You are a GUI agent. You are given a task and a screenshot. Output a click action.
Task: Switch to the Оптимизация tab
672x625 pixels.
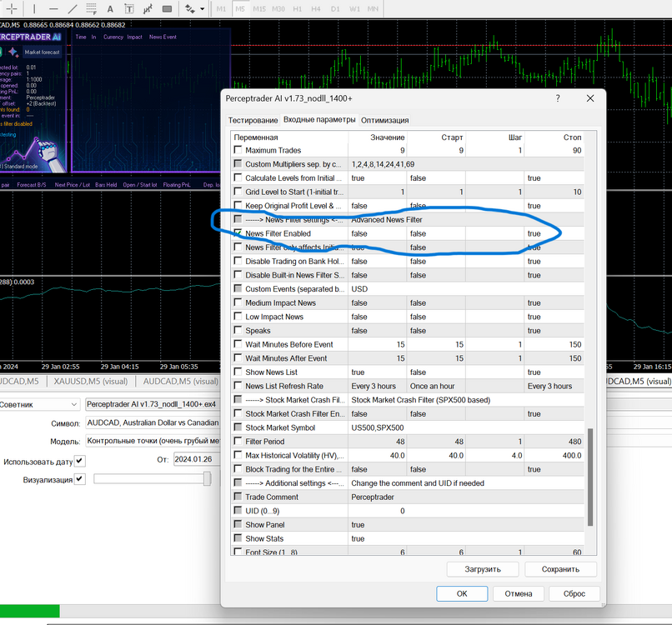click(x=384, y=120)
